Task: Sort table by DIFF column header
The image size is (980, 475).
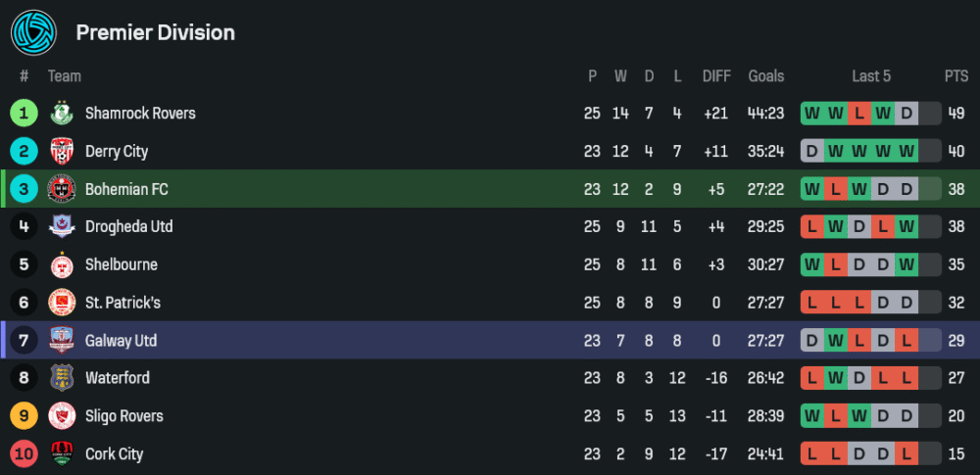Action: coord(716,76)
